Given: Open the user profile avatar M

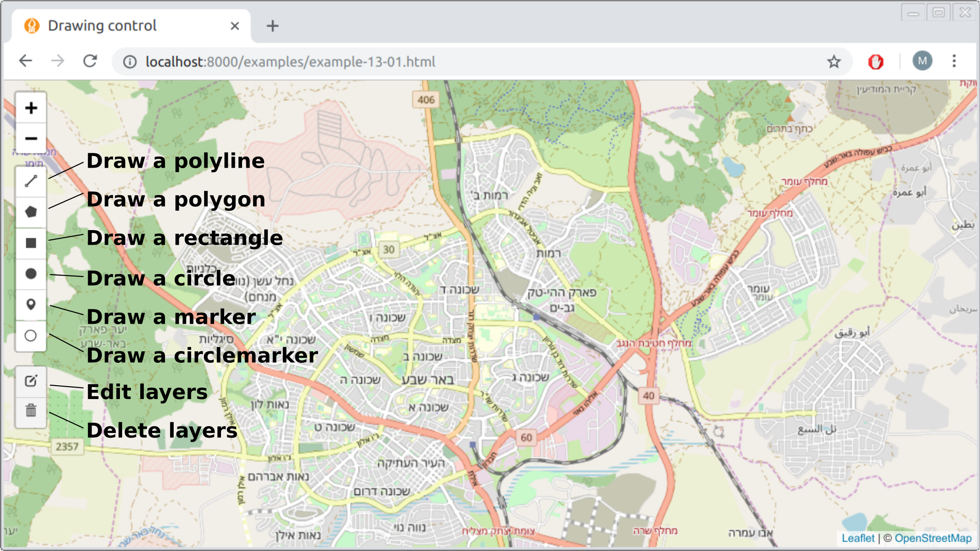Looking at the screenshot, I should click(x=922, y=61).
